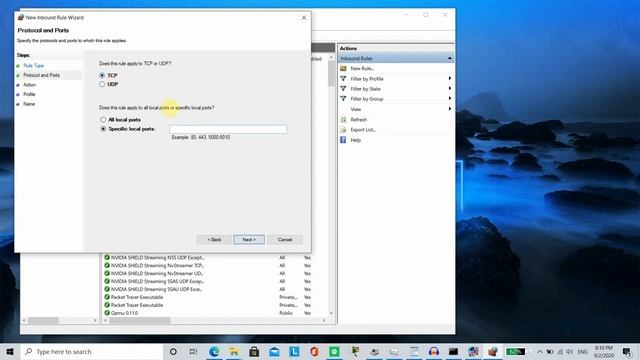Expand the Filter by Group submenu arrow
The image size is (640, 360).
tap(450, 98)
